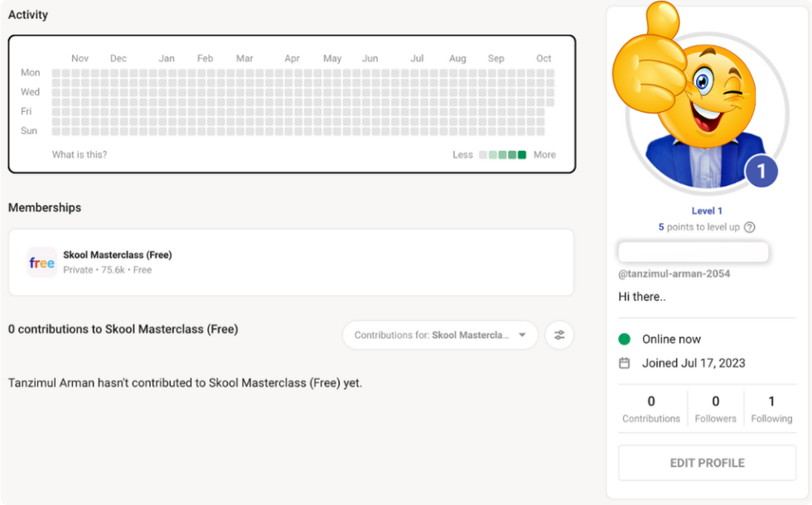
Task: Click the filter sliders icon button
Action: coord(559,335)
